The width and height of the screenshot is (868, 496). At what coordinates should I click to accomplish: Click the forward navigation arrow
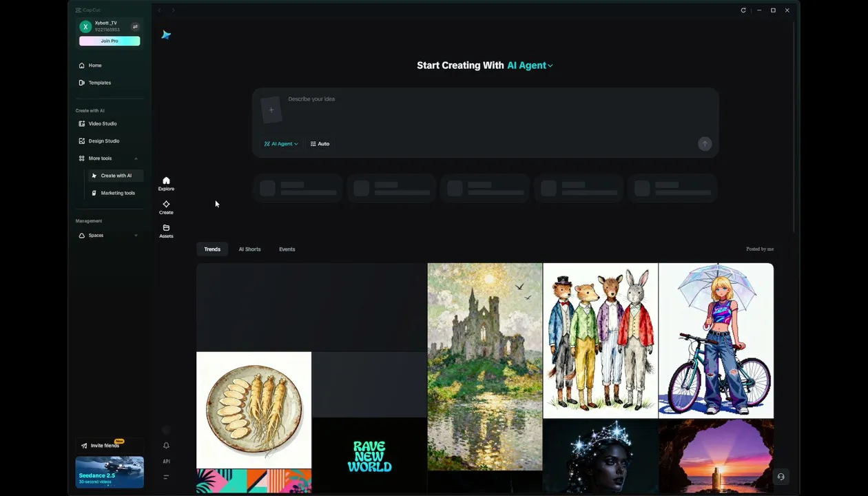pos(173,10)
